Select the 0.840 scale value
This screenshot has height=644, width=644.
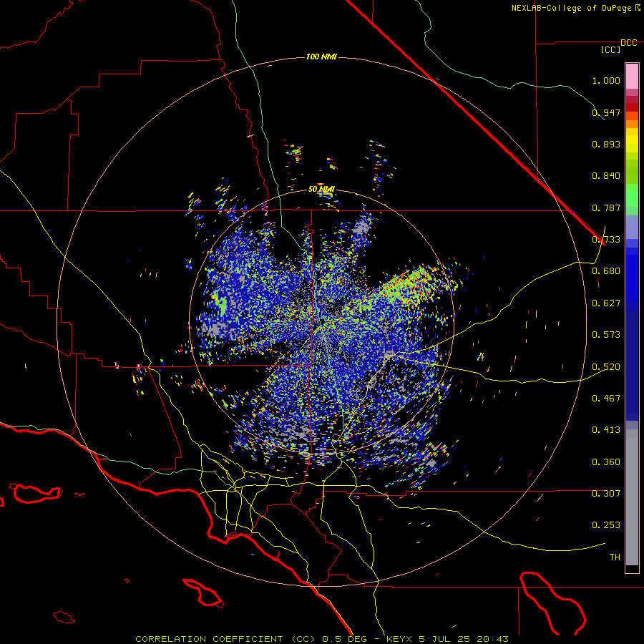606,176
